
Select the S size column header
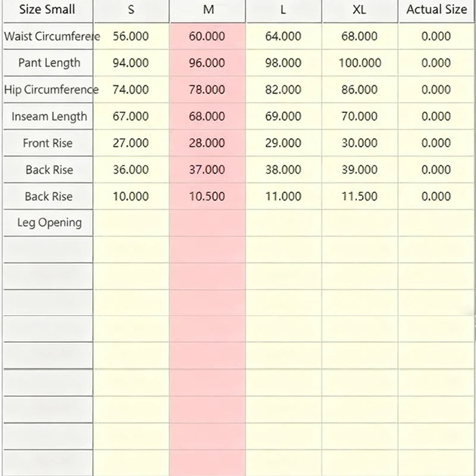pyautogui.click(x=131, y=11)
